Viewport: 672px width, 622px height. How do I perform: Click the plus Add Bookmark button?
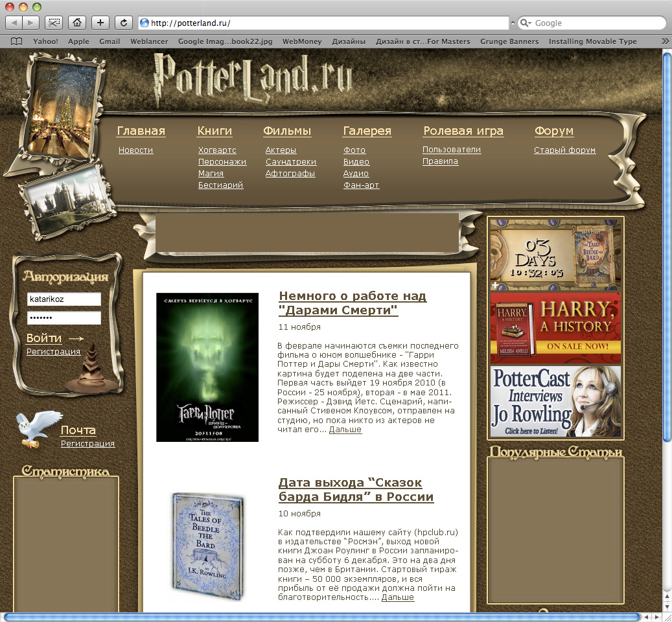pyautogui.click(x=100, y=23)
